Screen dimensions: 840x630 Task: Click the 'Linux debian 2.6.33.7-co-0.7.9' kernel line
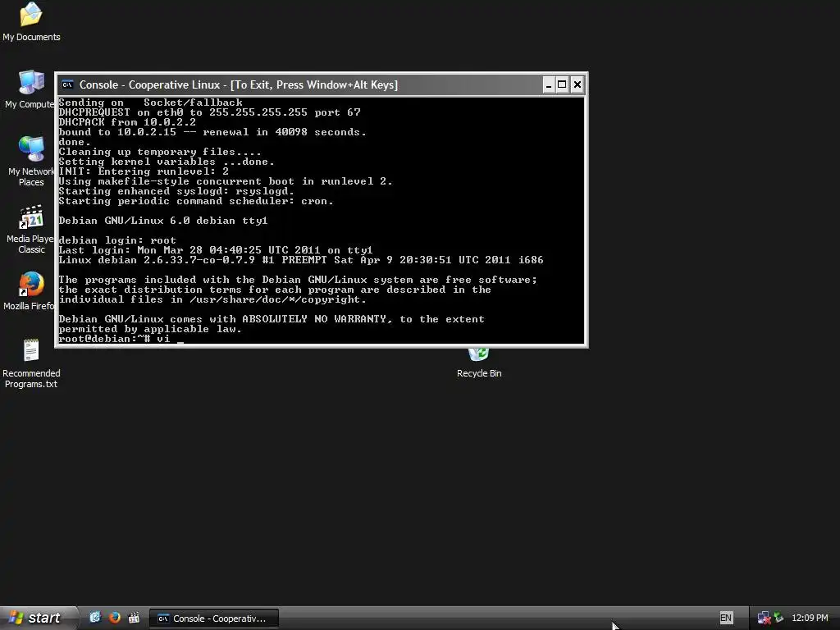tap(301, 260)
